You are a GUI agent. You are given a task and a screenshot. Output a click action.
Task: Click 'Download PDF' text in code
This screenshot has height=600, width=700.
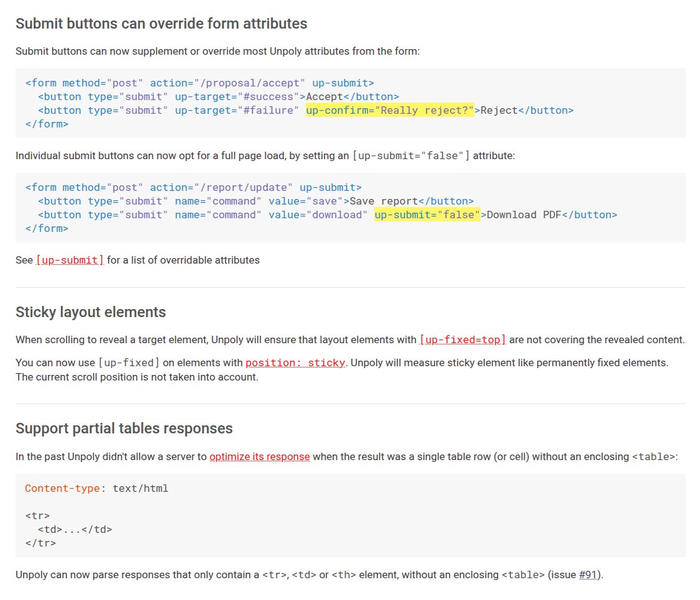[524, 215]
